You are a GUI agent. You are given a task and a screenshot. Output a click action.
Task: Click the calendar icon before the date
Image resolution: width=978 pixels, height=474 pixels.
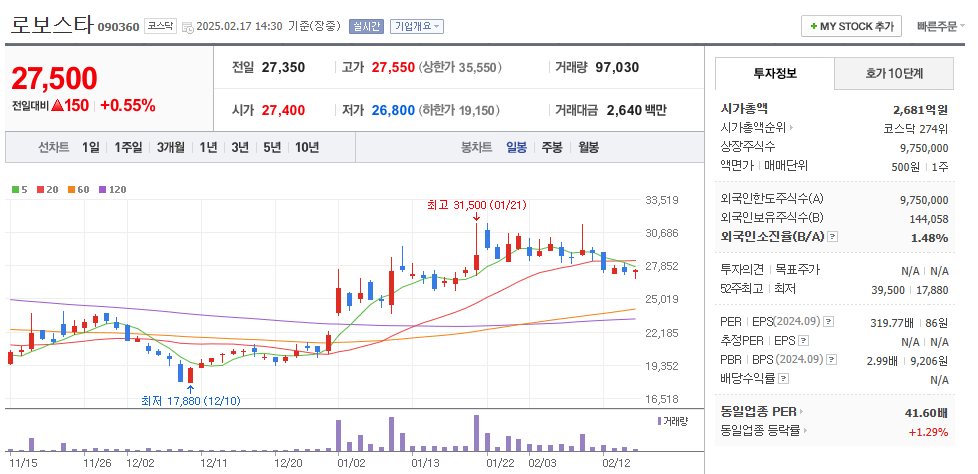click(x=187, y=27)
